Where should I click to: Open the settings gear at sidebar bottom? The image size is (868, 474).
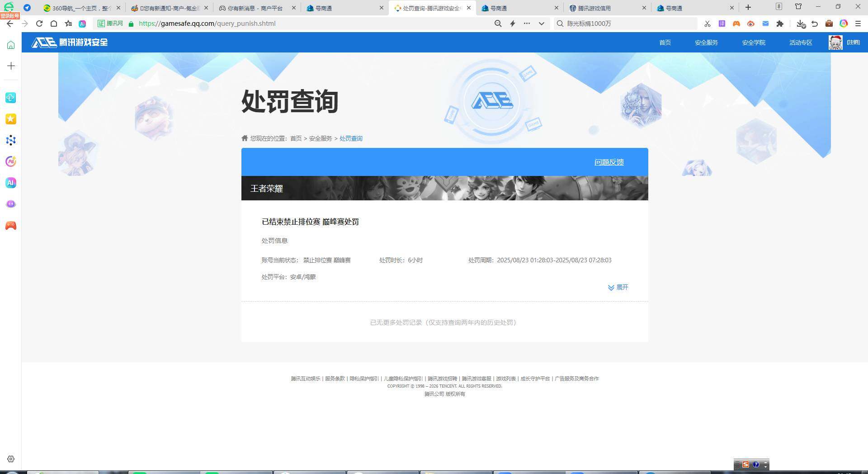click(10, 459)
